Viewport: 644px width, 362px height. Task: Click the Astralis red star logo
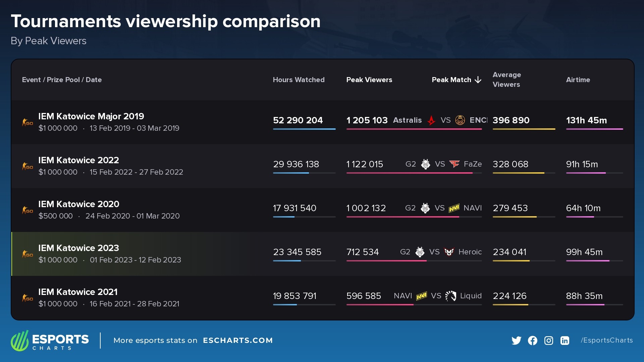[431, 120]
